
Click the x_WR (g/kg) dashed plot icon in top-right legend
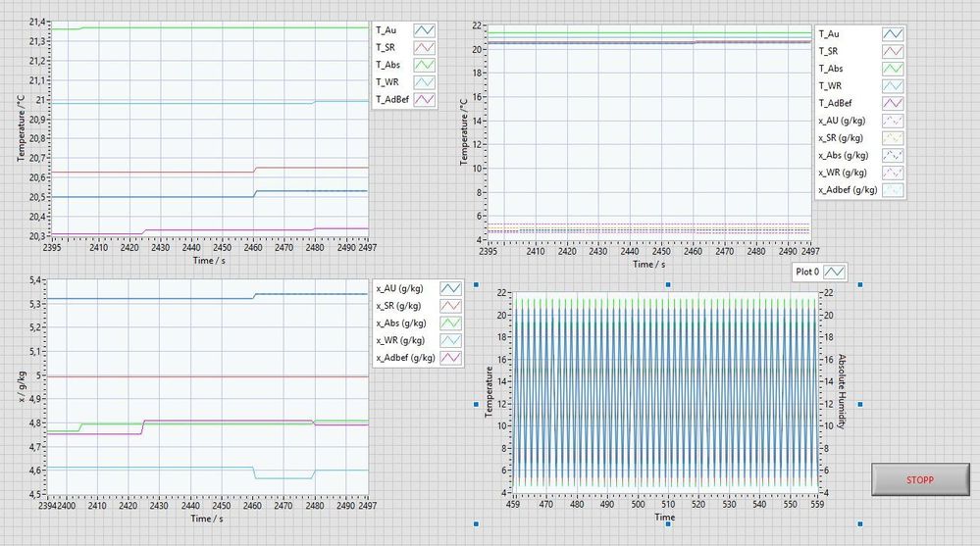coord(893,173)
